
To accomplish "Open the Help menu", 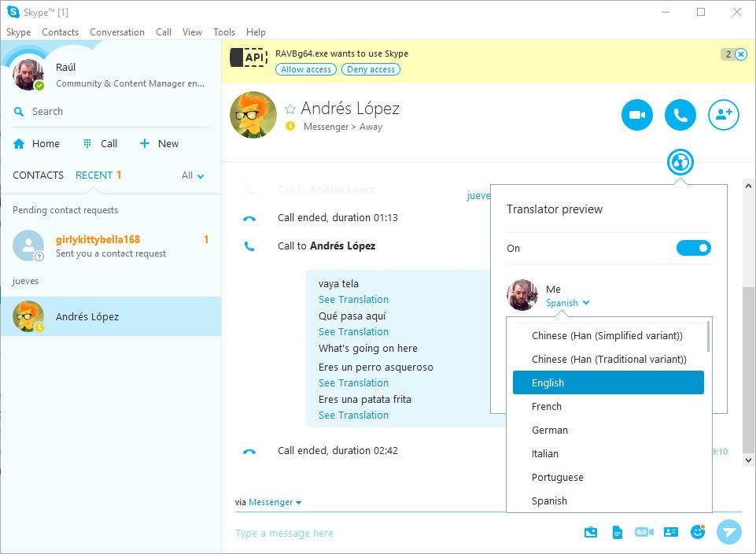I will tap(256, 32).
